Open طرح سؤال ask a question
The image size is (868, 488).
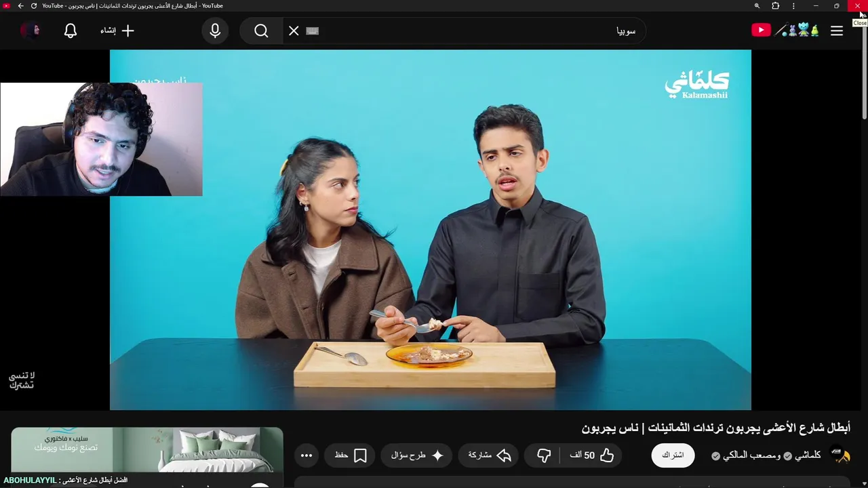416,455
